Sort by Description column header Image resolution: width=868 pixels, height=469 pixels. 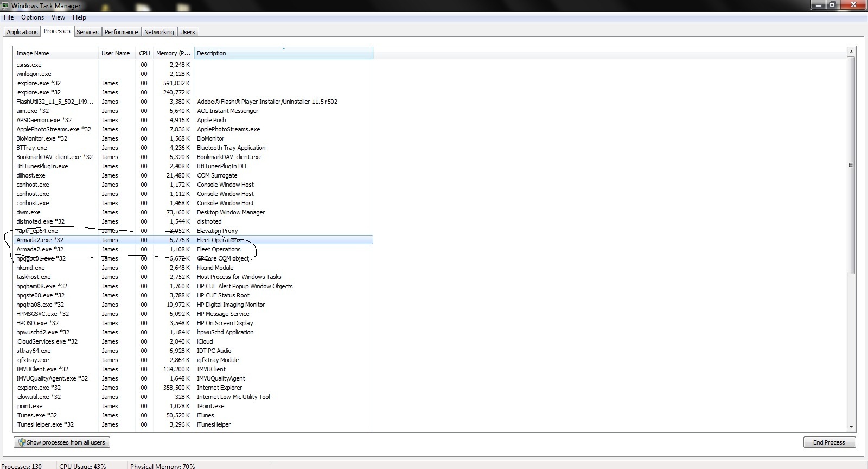pyautogui.click(x=283, y=53)
